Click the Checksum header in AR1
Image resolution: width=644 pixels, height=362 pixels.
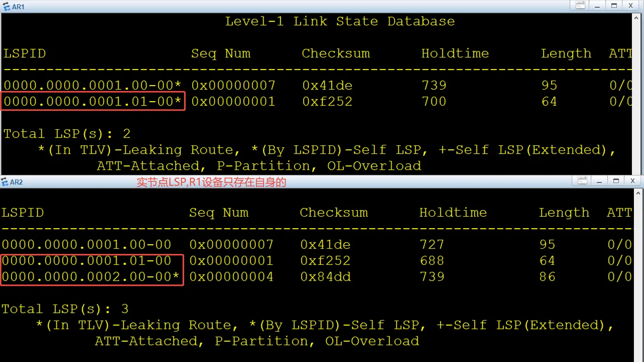336,53
